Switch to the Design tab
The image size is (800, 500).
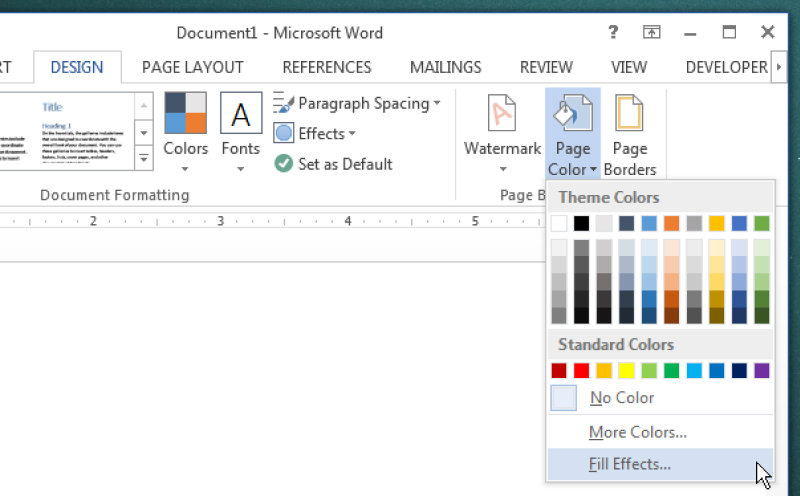(x=77, y=67)
